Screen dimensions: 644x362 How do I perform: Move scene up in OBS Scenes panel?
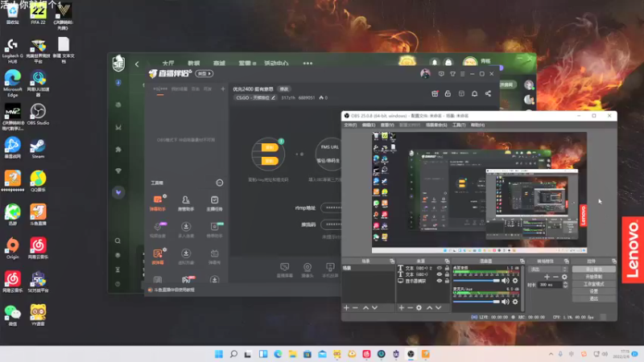pos(365,308)
